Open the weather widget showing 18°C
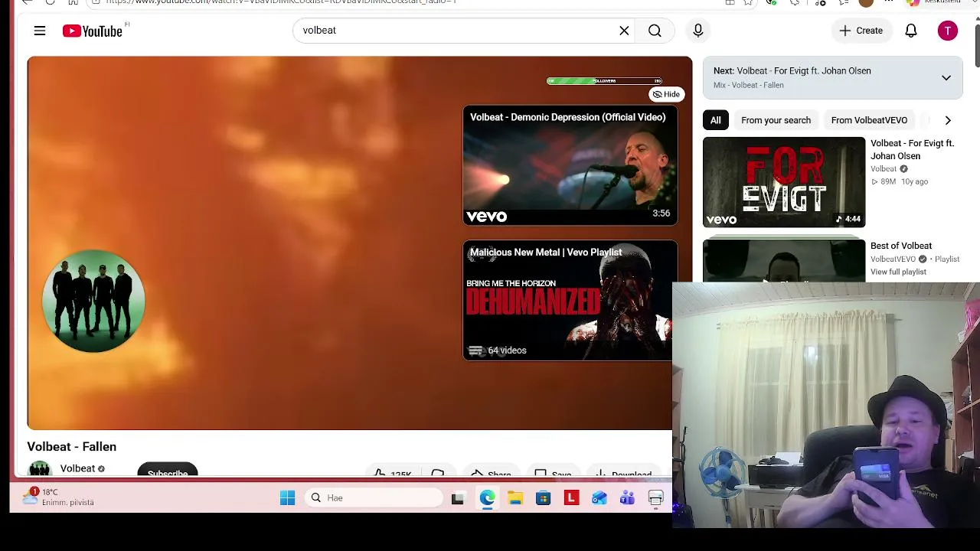The width and height of the screenshot is (980, 551). 59,497
